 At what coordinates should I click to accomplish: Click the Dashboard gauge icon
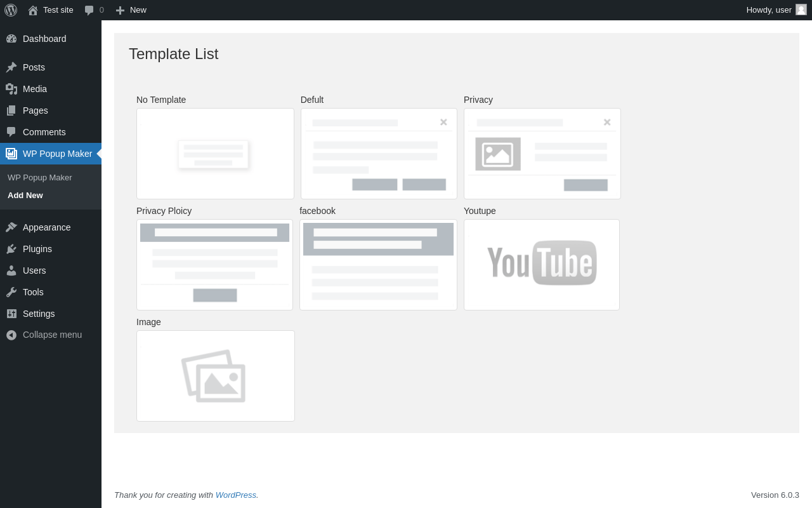click(x=11, y=39)
